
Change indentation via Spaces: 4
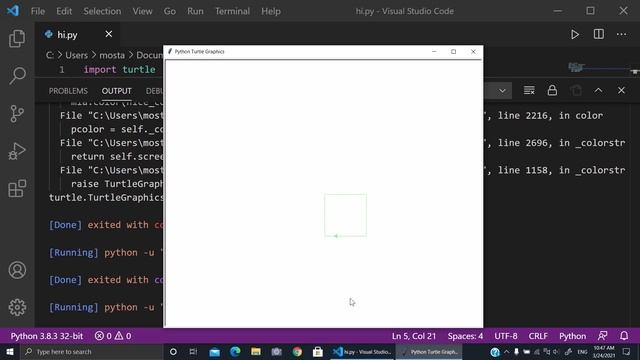[465, 336]
